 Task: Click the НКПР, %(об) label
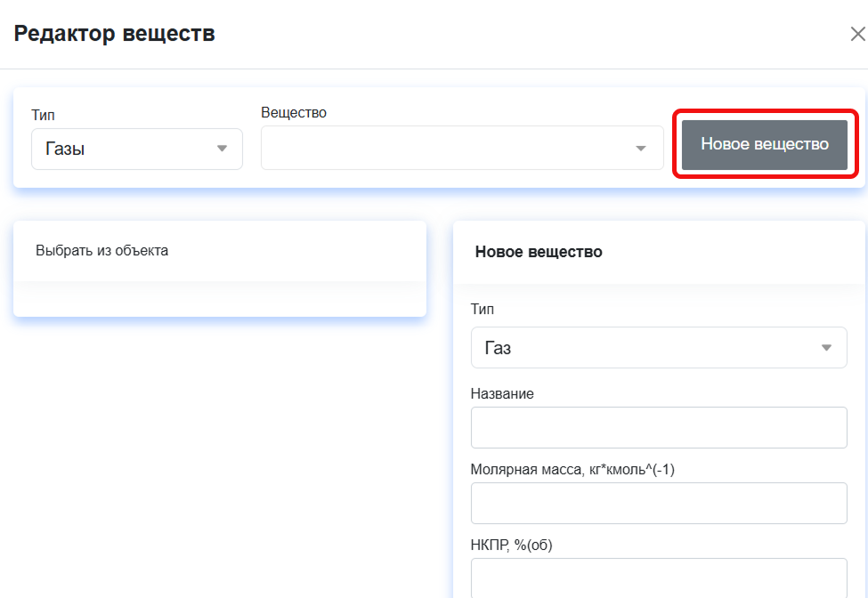(x=512, y=545)
